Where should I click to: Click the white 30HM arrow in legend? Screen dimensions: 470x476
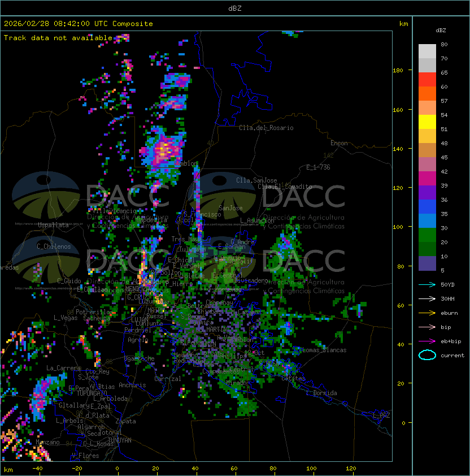[427, 298]
